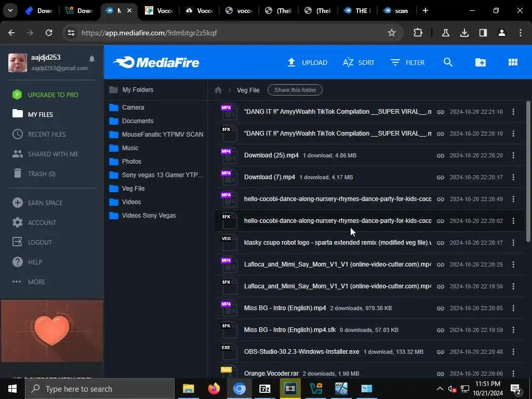Open Chrome profile icon
The height and width of the screenshot is (399, 532).
click(502, 33)
